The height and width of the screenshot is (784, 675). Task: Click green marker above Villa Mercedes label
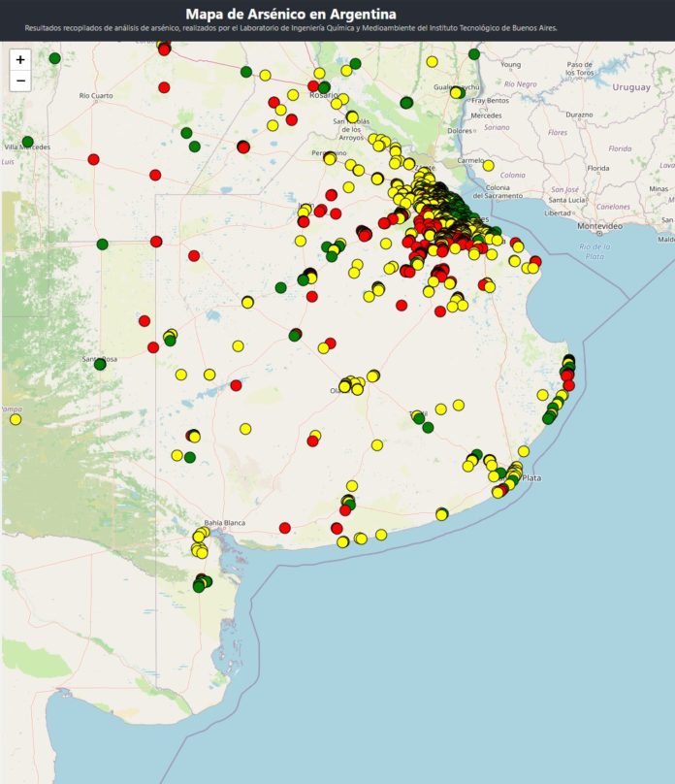click(x=27, y=142)
